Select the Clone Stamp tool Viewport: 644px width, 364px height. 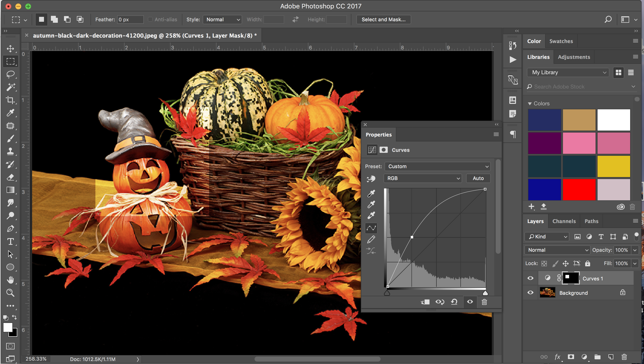click(10, 151)
